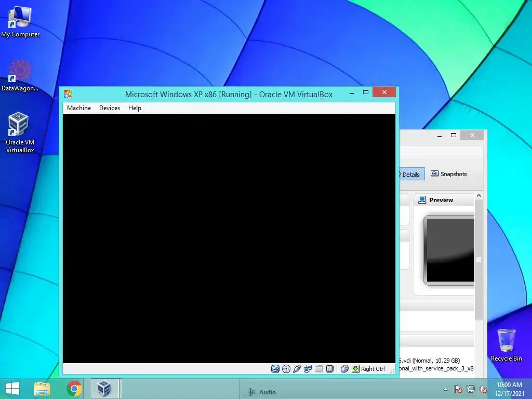Click the muted volume tray icon
The width and height of the screenshot is (532, 399).
483,389
